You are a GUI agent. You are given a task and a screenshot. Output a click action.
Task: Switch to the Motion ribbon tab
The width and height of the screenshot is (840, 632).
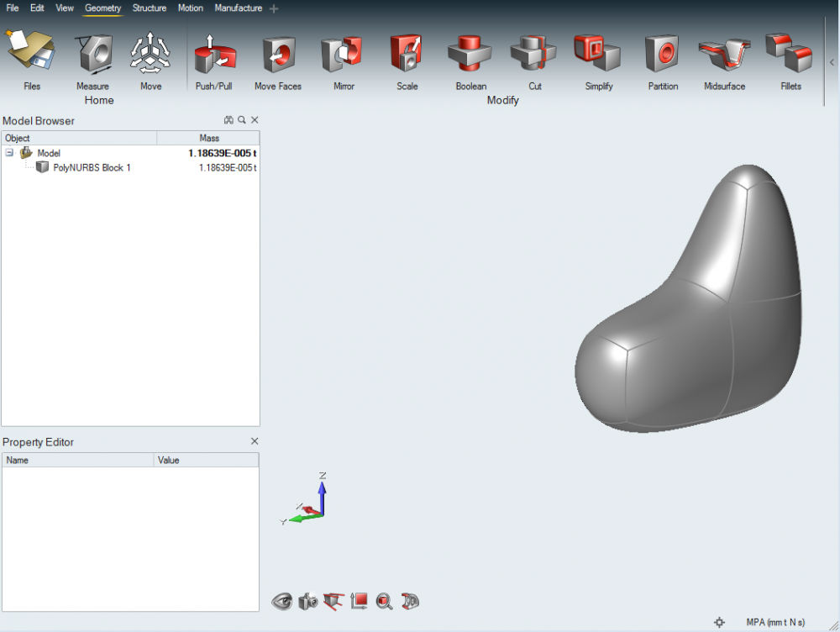[x=191, y=8]
